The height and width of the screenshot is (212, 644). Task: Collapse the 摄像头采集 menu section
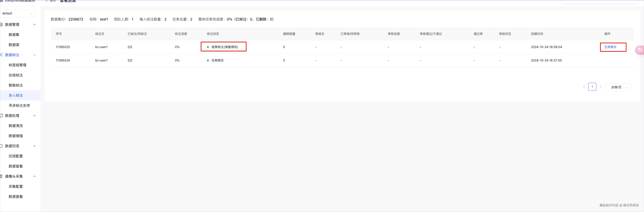click(34, 176)
